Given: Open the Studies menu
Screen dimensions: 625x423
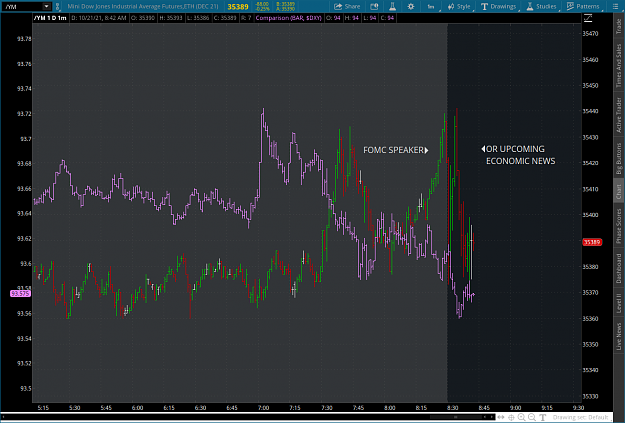Looking at the screenshot, I should point(542,6).
